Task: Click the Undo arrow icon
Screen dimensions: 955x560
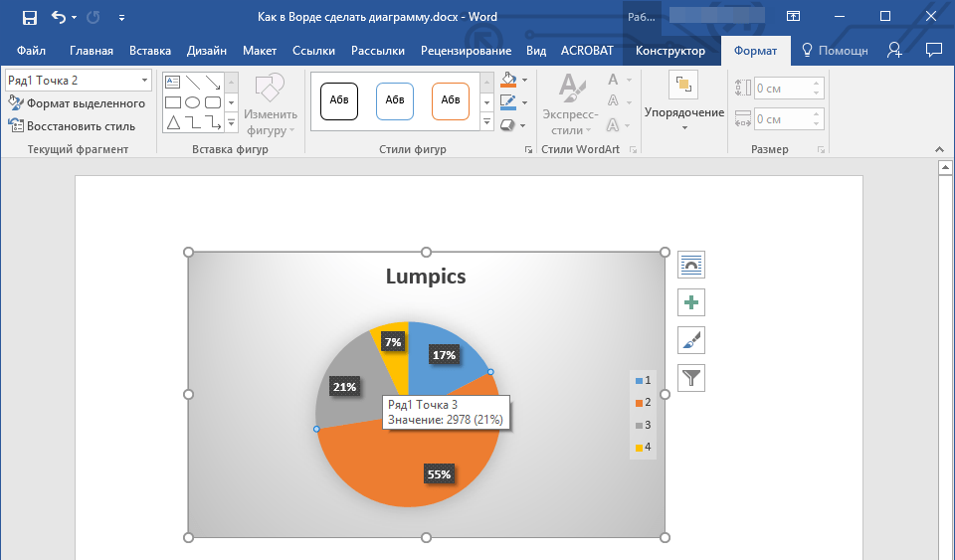Action: point(58,17)
